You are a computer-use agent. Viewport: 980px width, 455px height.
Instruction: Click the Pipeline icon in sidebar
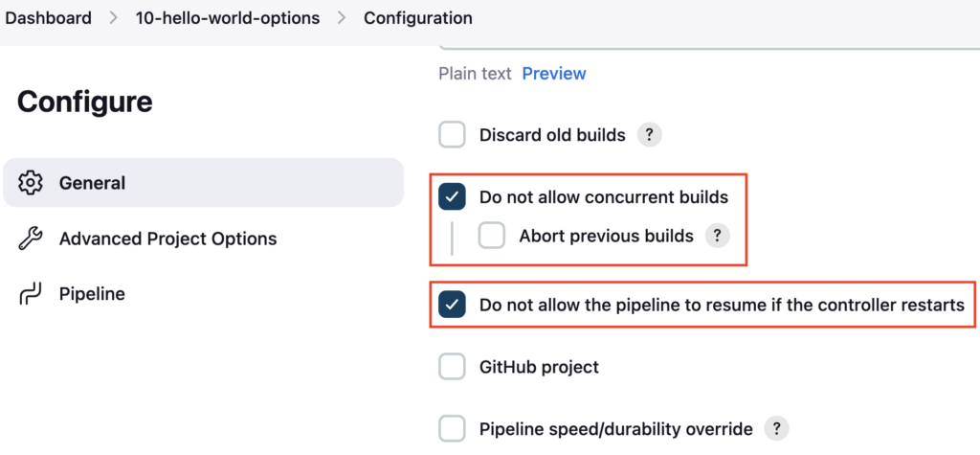(x=30, y=293)
